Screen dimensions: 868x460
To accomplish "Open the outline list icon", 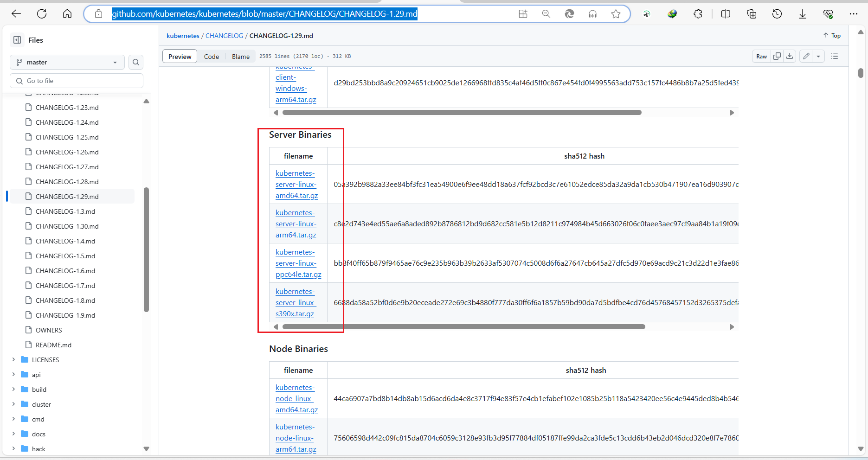I will pos(835,56).
